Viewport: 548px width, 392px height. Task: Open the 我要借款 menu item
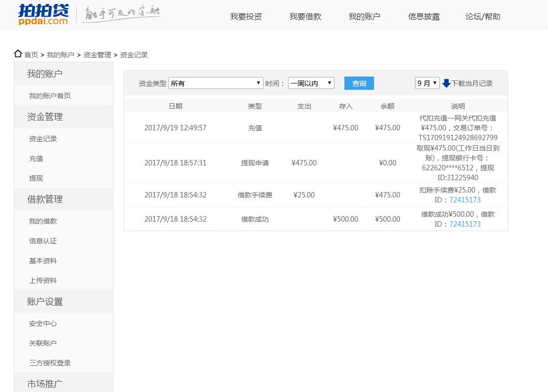[305, 16]
